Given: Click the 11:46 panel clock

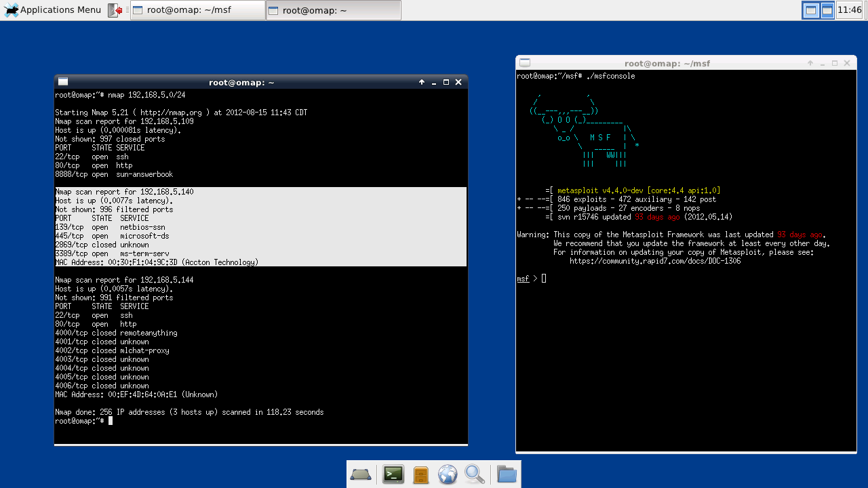Looking at the screenshot, I should [x=850, y=10].
